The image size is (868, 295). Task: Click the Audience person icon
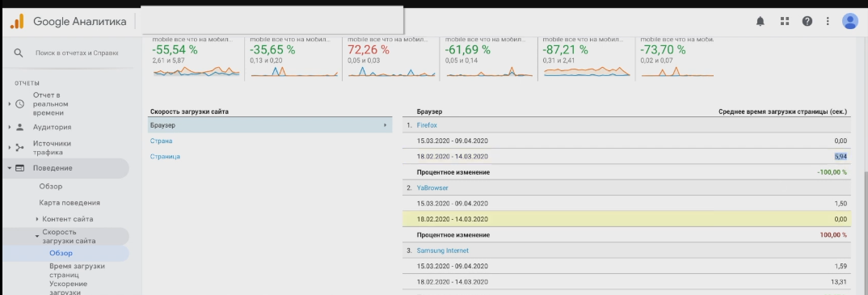click(x=20, y=128)
